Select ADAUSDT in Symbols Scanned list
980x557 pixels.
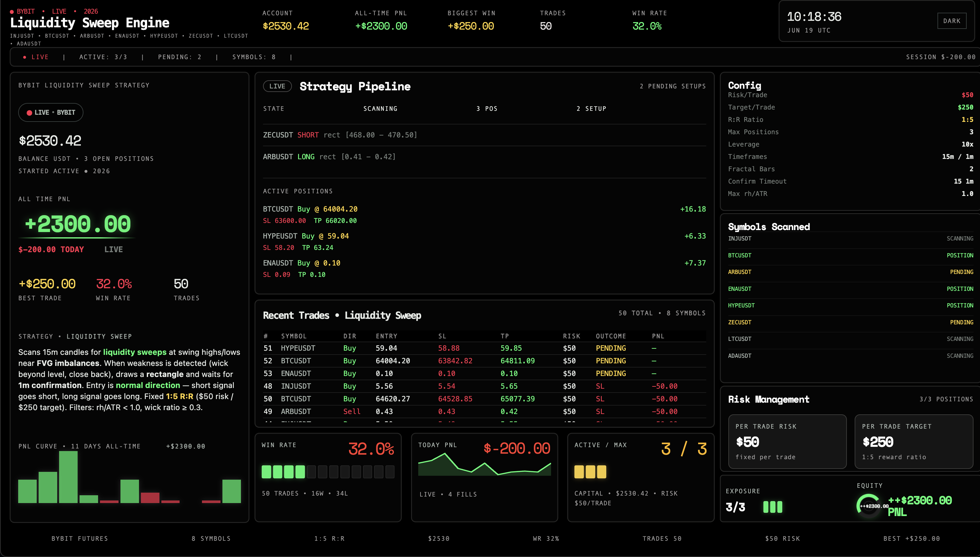(x=850, y=356)
